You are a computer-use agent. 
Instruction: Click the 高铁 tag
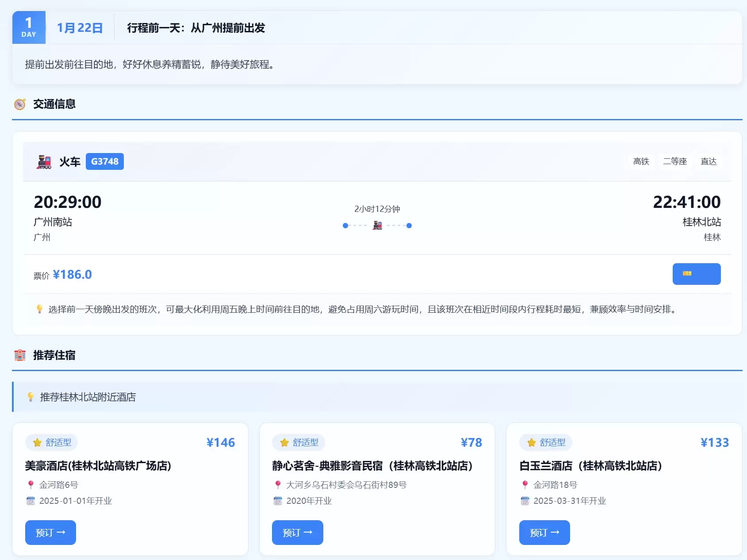click(x=641, y=161)
